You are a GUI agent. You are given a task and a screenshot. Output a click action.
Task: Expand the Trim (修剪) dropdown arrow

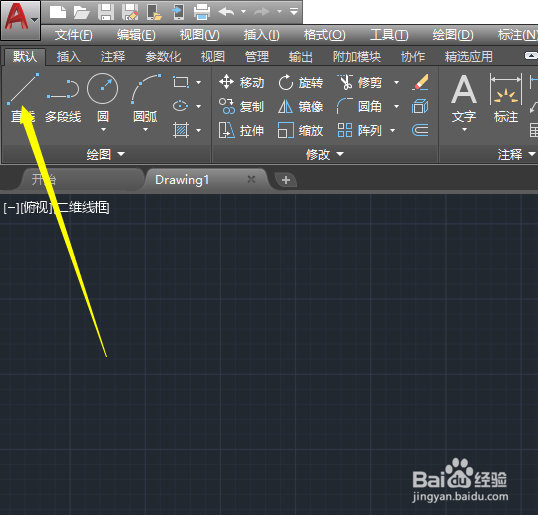396,82
